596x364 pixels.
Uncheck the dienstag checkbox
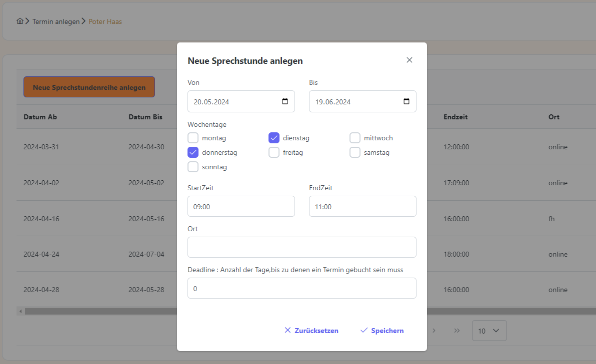274,138
